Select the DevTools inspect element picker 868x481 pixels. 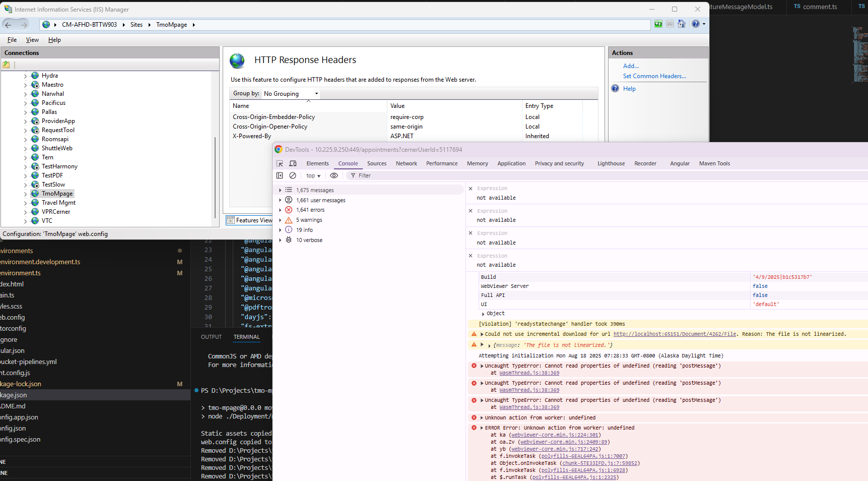click(x=280, y=163)
